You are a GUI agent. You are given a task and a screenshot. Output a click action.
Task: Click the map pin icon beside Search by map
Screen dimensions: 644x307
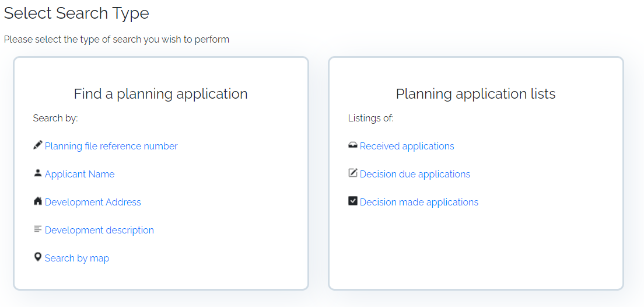(x=38, y=257)
